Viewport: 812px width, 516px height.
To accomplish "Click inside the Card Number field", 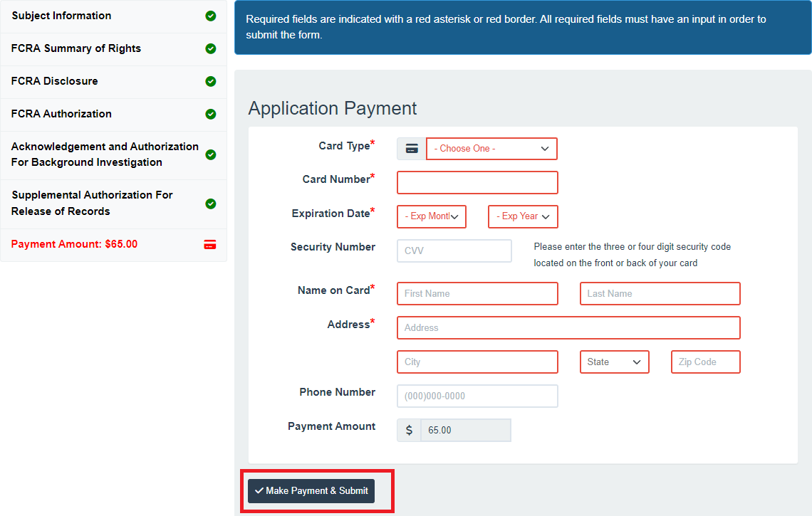I will coord(477,182).
